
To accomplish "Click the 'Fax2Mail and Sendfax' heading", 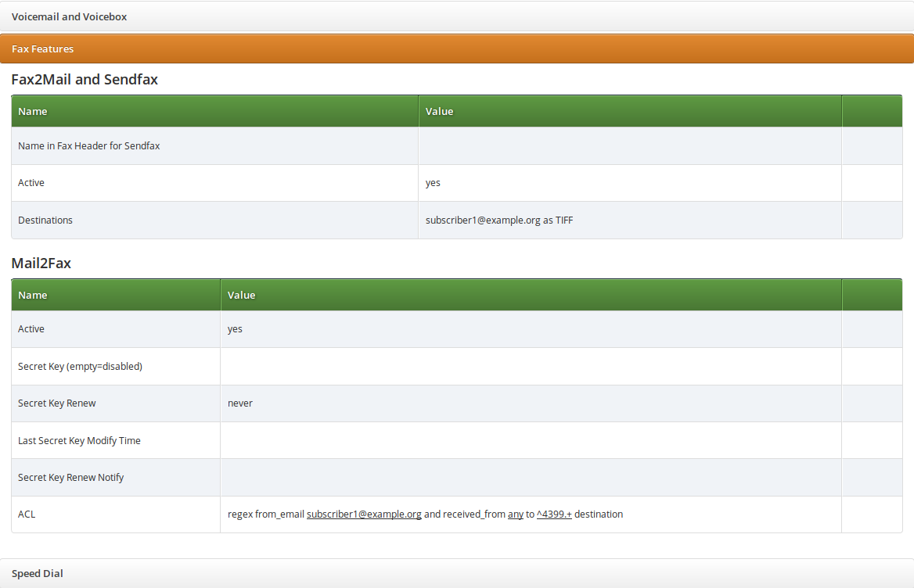I will click(85, 79).
